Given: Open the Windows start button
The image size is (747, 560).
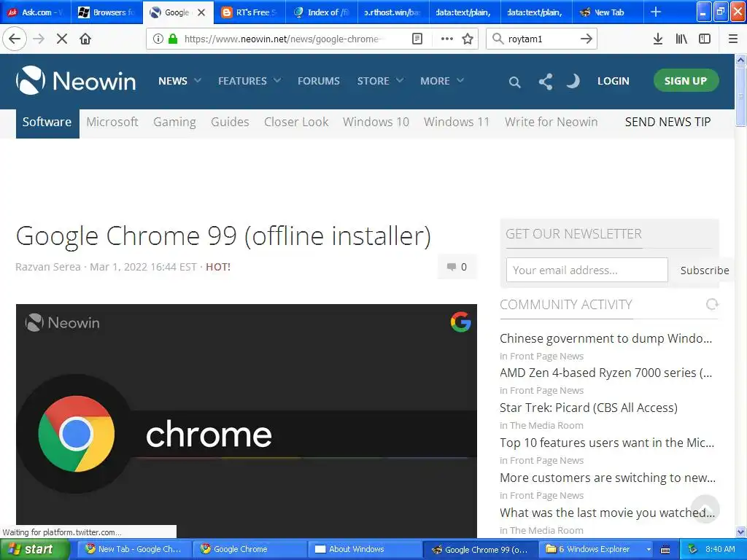Looking at the screenshot, I should (34, 549).
